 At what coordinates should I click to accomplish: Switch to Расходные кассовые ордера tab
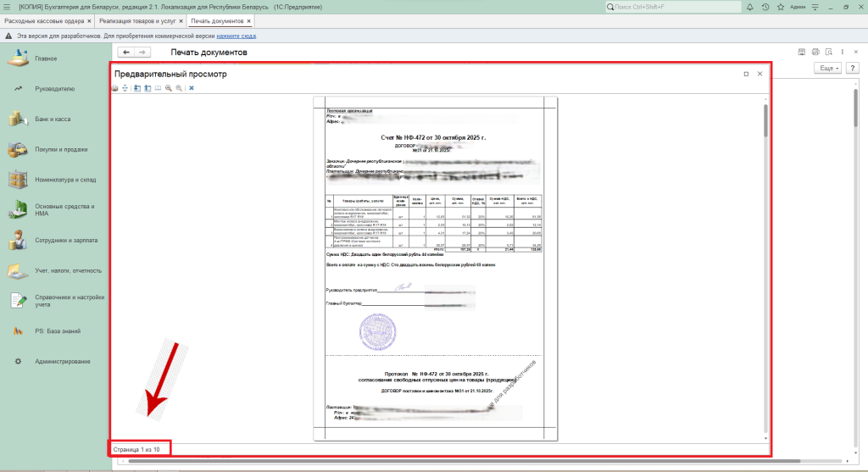pos(44,20)
